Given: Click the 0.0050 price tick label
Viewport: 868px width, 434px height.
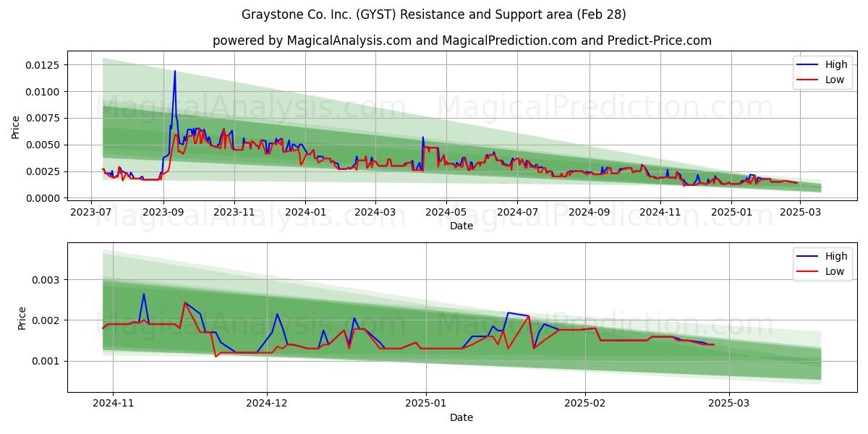Looking at the screenshot, I should [x=43, y=145].
